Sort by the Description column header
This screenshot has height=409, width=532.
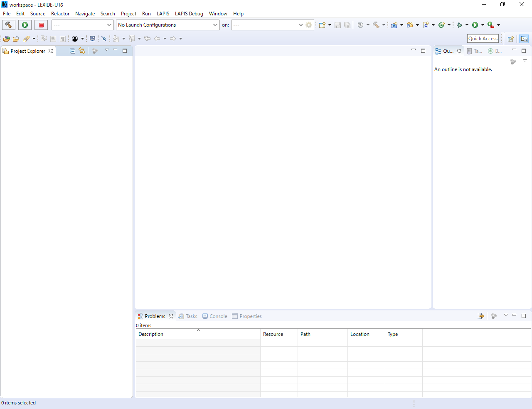point(198,334)
